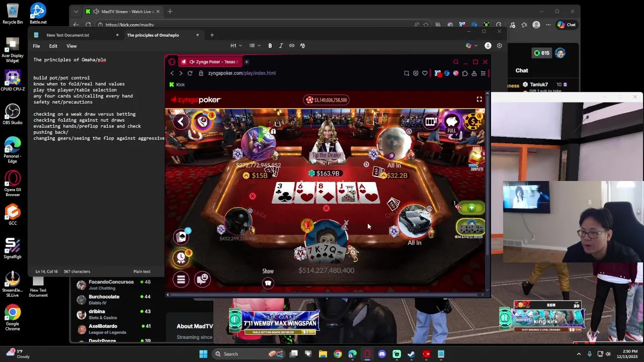
Task: Click the total chips balance $3,149,026,758,500
Action: (x=326, y=100)
